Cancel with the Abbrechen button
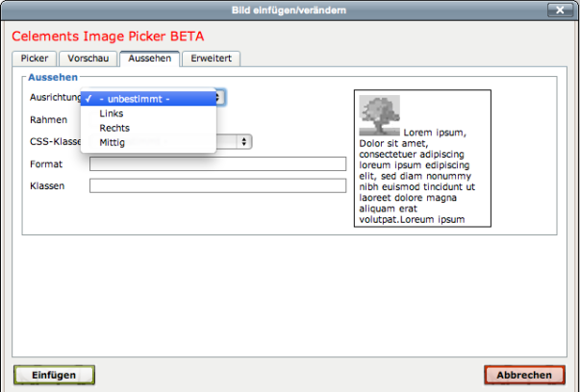This screenshot has height=392, width=580. tap(523, 375)
